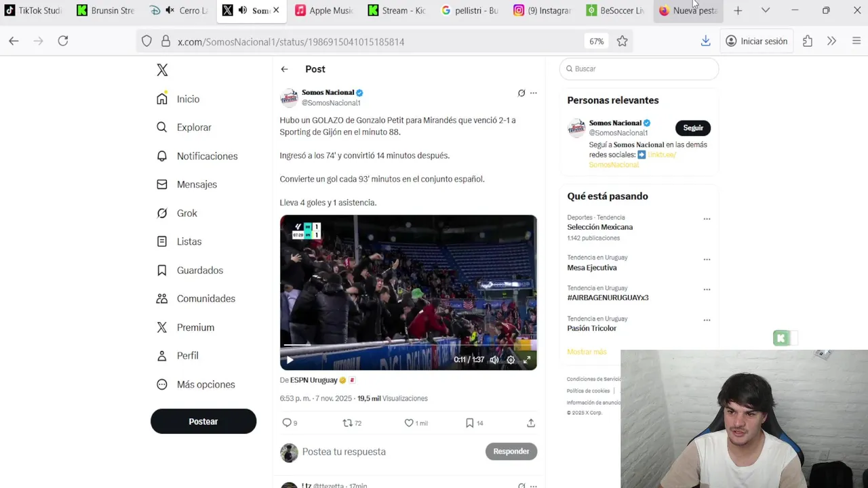The height and width of the screenshot is (488, 868).
Task: Play the Gonzalo Petit goal video
Action: (x=290, y=360)
